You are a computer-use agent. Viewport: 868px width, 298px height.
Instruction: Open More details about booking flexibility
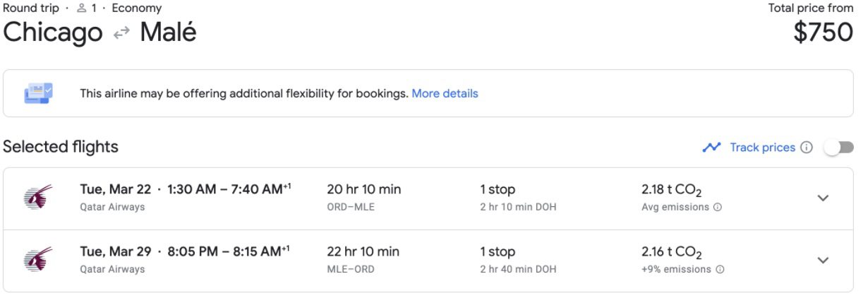[445, 93]
